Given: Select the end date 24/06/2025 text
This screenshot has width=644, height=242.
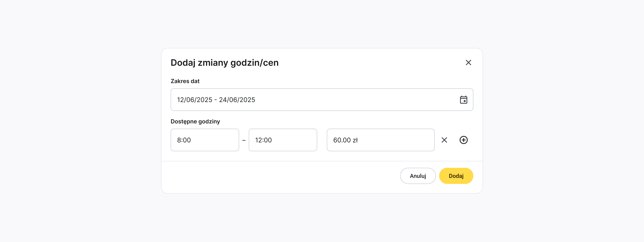Looking at the screenshot, I should [237, 100].
